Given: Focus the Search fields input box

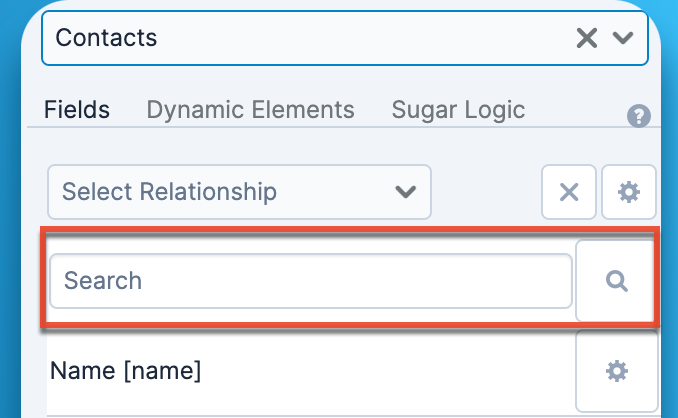Looking at the screenshot, I should (x=310, y=281).
